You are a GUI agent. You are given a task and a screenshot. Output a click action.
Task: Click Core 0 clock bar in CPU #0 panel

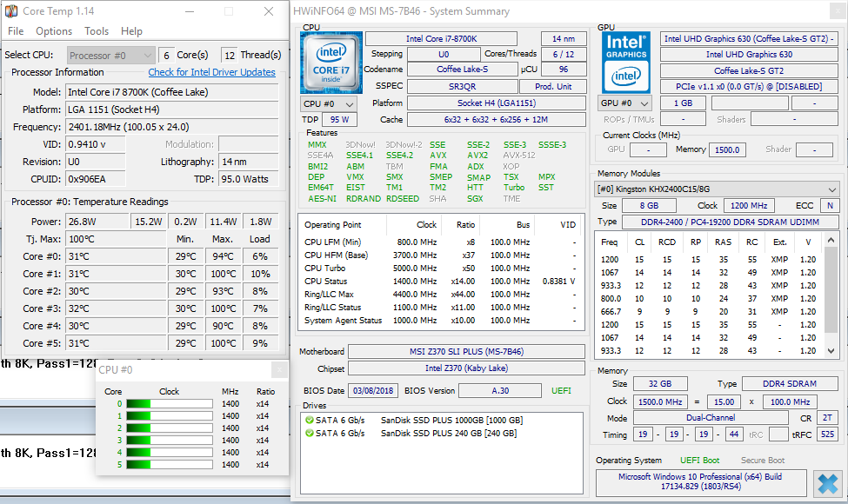tap(170, 403)
